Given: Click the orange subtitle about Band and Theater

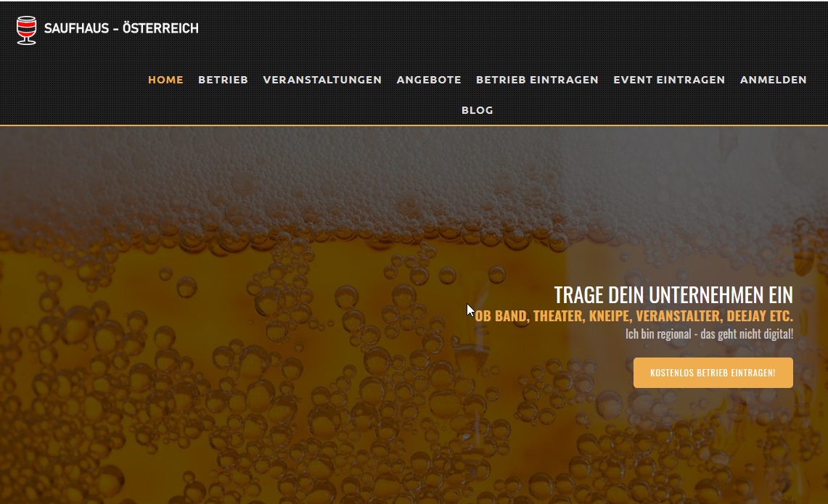Looking at the screenshot, I should (x=635, y=316).
